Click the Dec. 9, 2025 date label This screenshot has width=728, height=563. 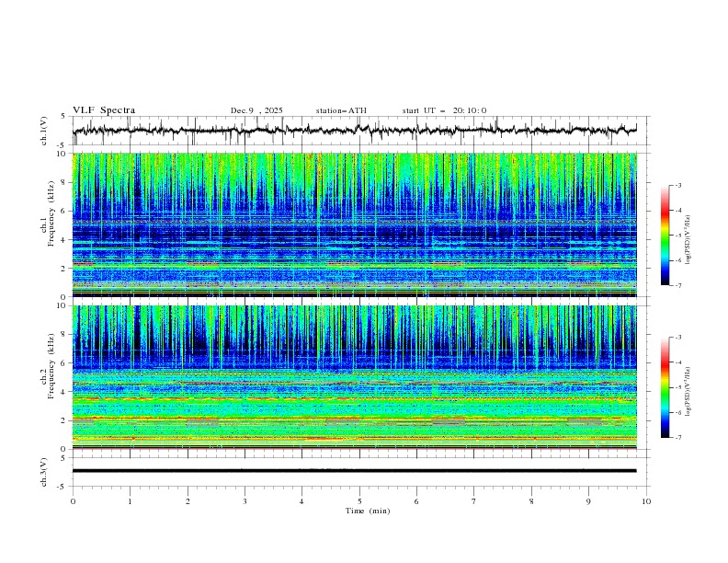256,110
